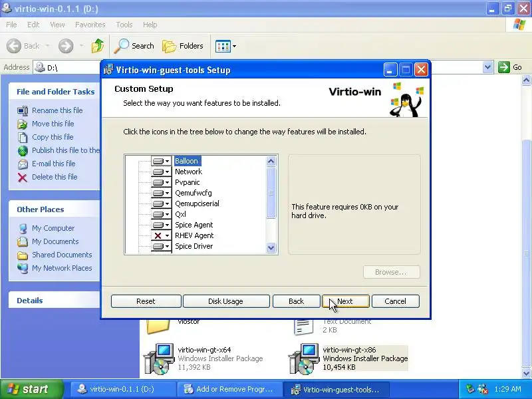Click the Windows start button
The height and width of the screenshot is (399, 532).
pyautogui.click(x=31, y=389)
